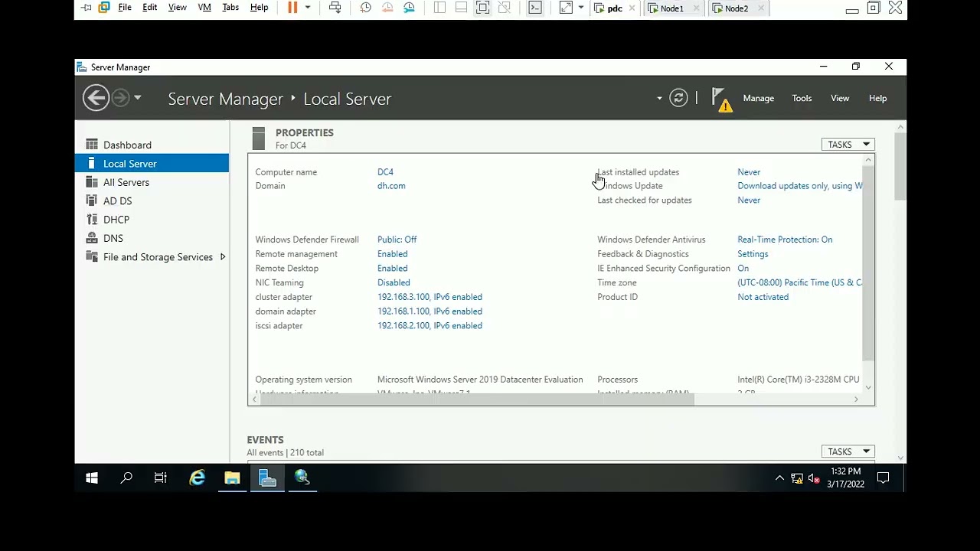Launch Internet Explorer from taskbar

point(198,478)
